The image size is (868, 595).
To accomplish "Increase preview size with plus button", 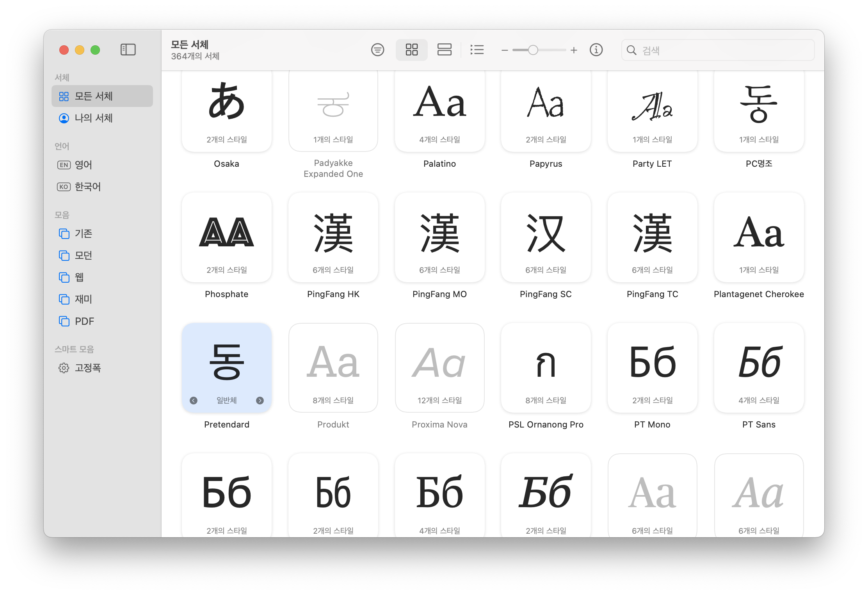I will coord(574,50).
